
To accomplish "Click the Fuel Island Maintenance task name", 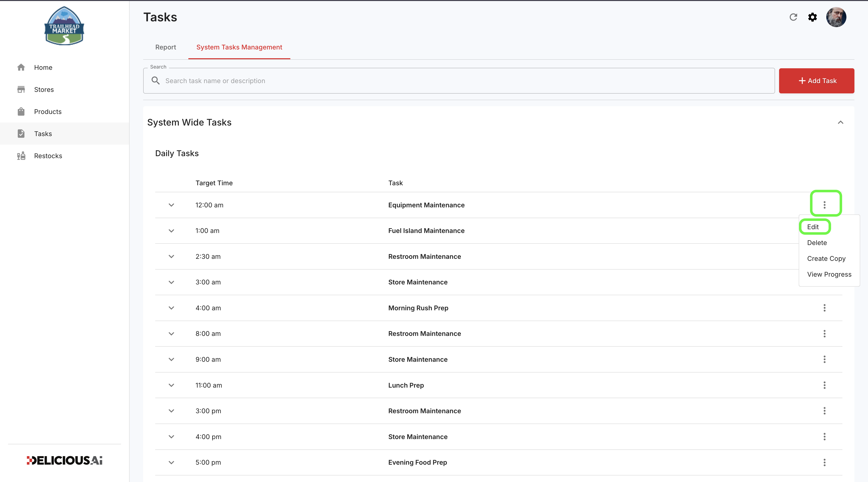I will tap(426, 231).
